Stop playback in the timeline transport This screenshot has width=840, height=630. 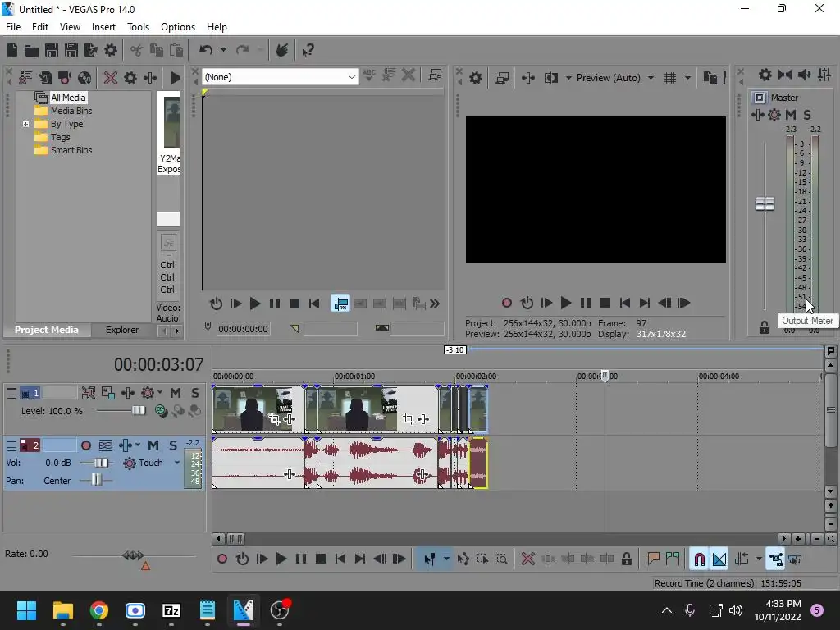coord(321,559)
